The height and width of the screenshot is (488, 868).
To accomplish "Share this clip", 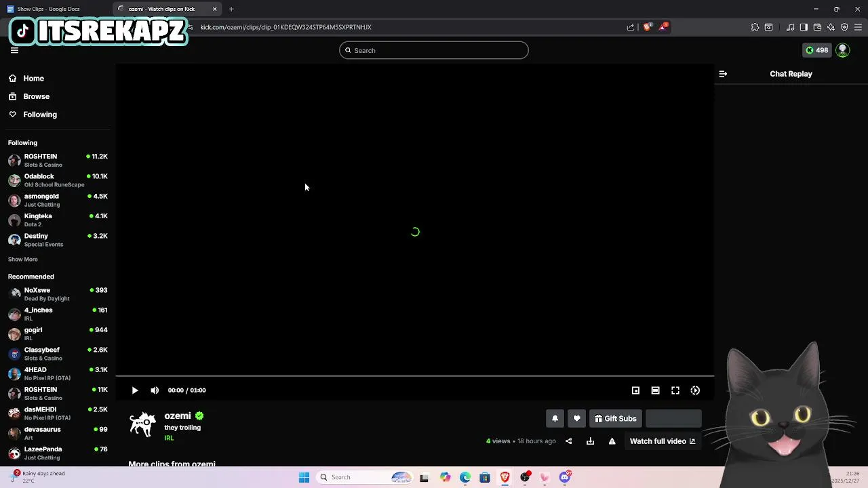I will click(x=569, y=441).
